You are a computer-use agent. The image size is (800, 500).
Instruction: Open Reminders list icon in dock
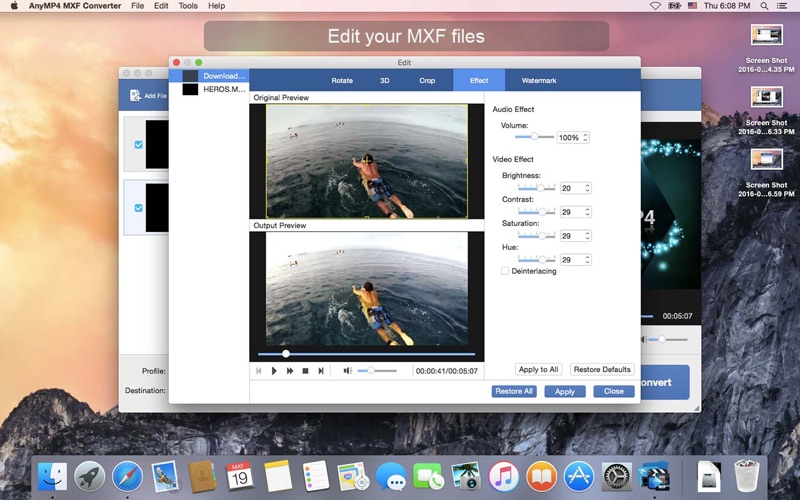pyautogui.click(x=315, y=477)
